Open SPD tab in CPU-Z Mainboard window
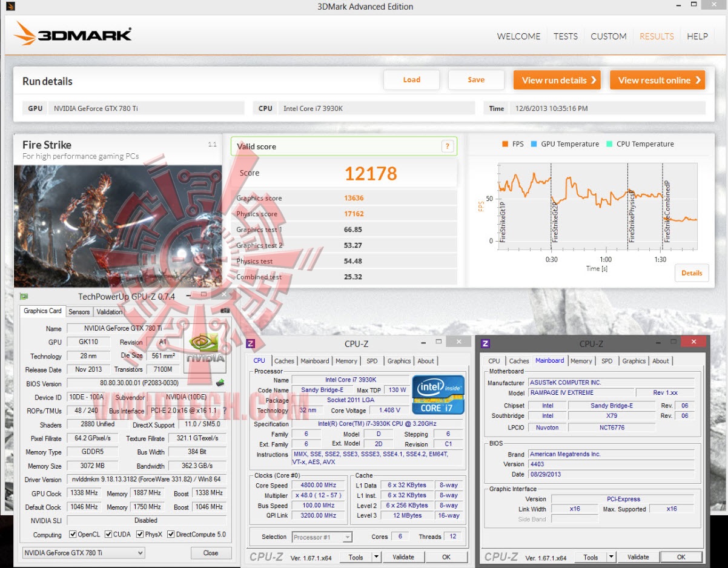 [607, 361]
